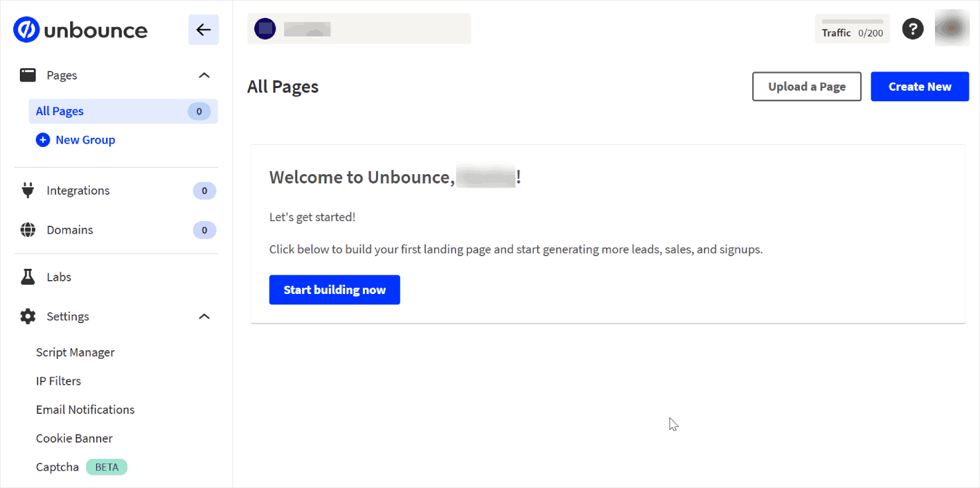Select All Pages in the sidebar

[59, 111]
